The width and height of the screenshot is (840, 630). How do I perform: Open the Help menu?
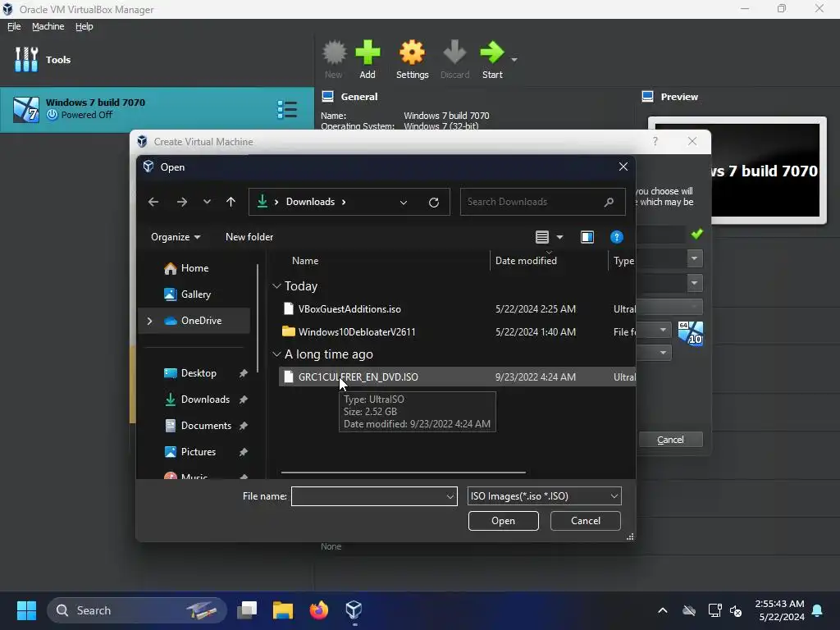point(84,26)
